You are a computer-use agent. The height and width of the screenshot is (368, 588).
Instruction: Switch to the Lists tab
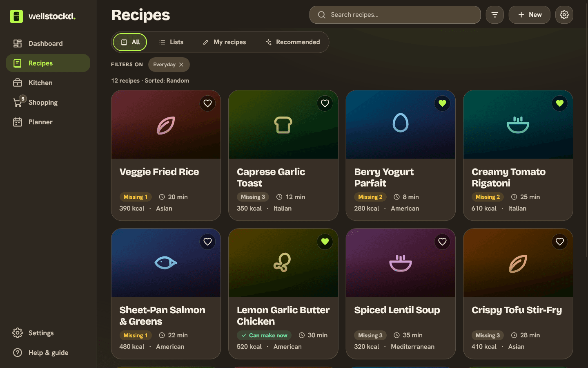[171, 42]
